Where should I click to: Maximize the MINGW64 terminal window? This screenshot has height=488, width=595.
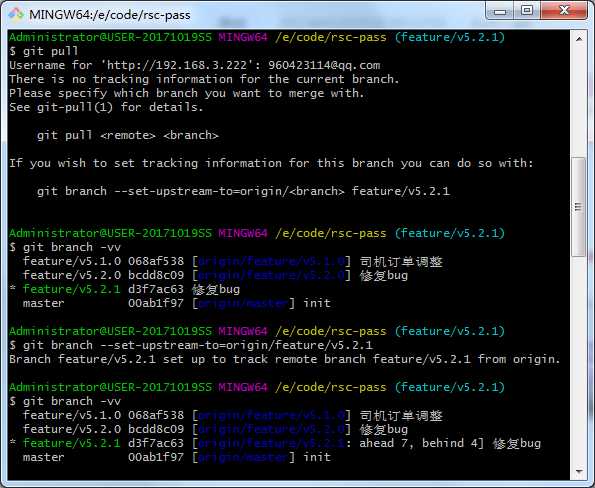coord(527,11)
